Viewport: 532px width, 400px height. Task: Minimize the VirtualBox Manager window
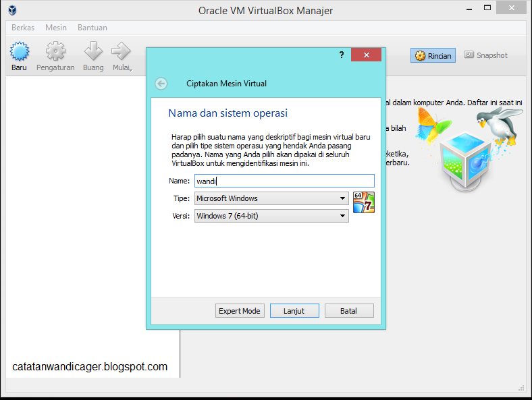469,8
